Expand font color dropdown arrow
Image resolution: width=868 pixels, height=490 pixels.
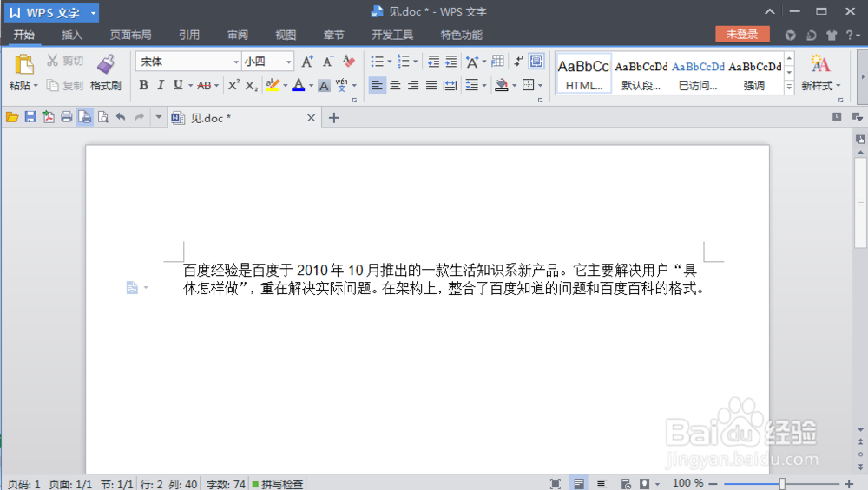pos(311,86)
